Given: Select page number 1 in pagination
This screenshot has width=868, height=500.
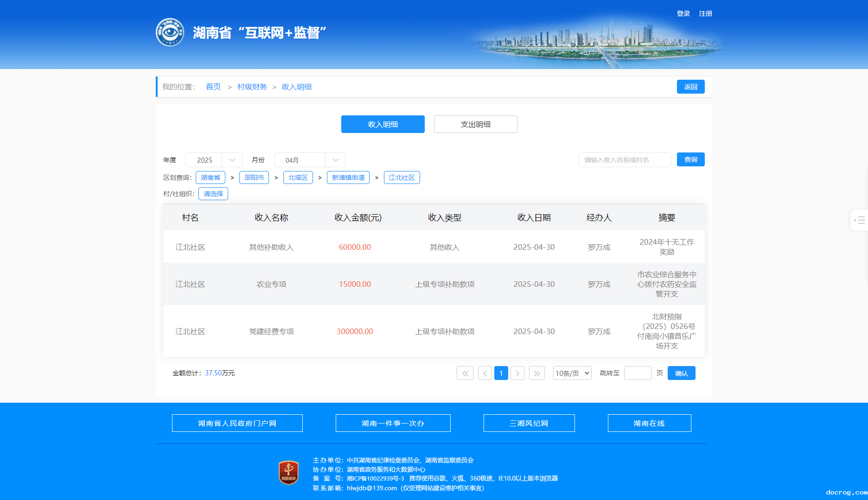Looking at the screenshot, I should point(501,373).
